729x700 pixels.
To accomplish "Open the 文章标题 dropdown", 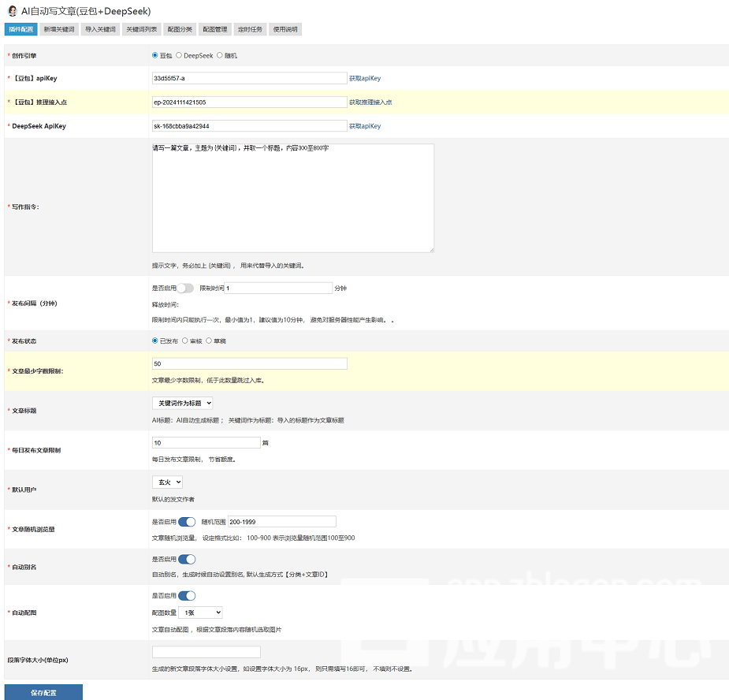I will [183, 404].
